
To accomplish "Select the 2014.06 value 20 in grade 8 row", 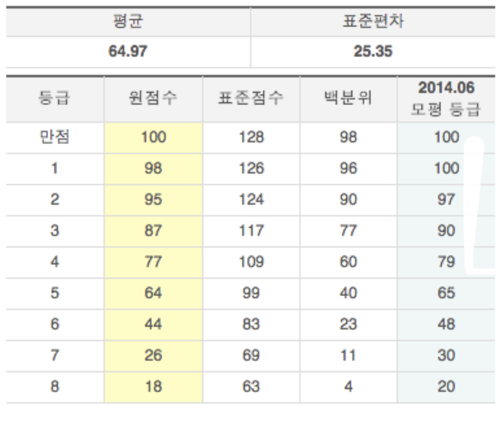I will (x=446, y=387).
